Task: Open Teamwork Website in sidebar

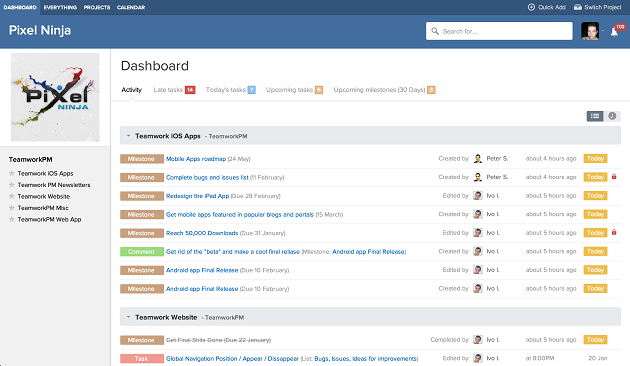Action: (x=44, y=196)
